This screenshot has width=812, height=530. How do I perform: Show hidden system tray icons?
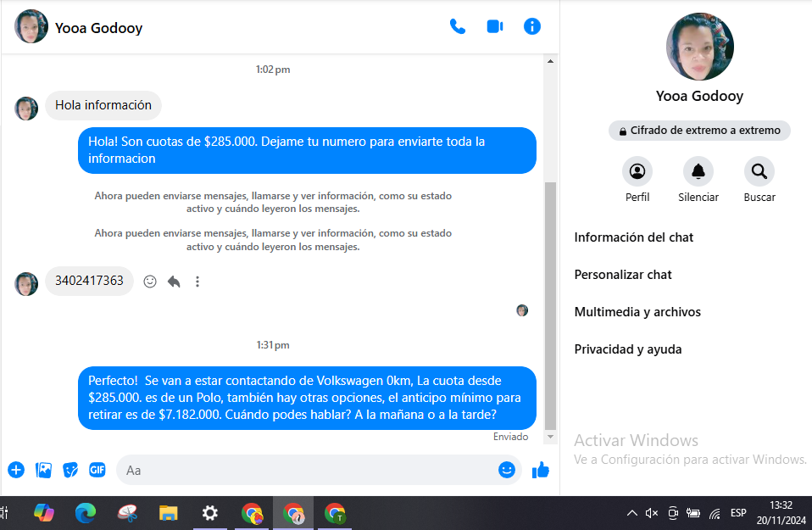pyautogui.click(x=631, y=513)
